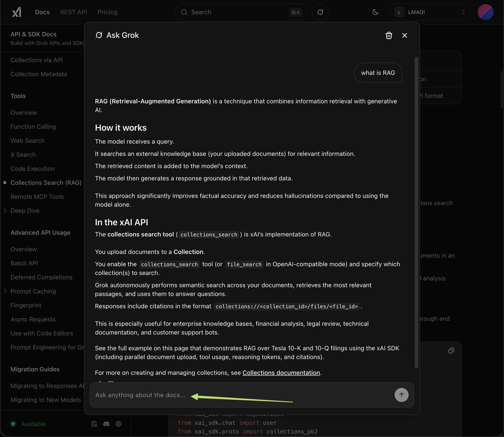This screenshot has width=504, height=437.
Task: Open the Collections documentation link
Action: click(x=281, y=373)
